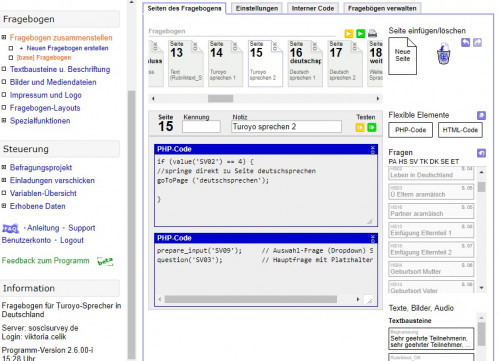Select the PA question category
Viewport: 500px width, 361px height.
pyautogui.click(x=393, y=162)
